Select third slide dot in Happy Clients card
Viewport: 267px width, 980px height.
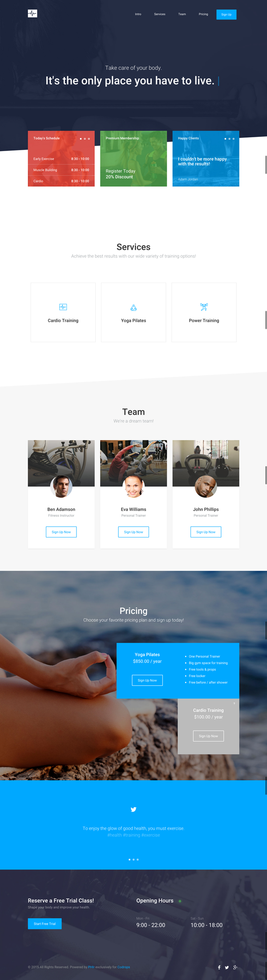233,139
